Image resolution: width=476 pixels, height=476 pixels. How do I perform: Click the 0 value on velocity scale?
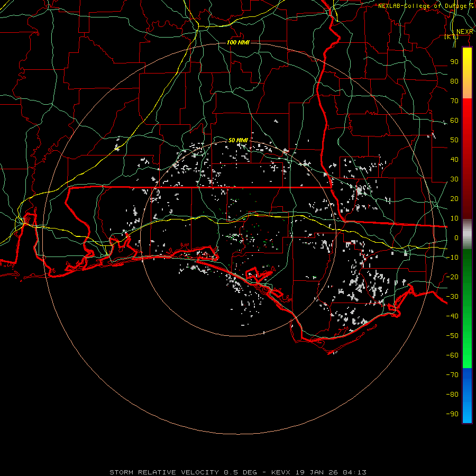click(x=456, y=238)
